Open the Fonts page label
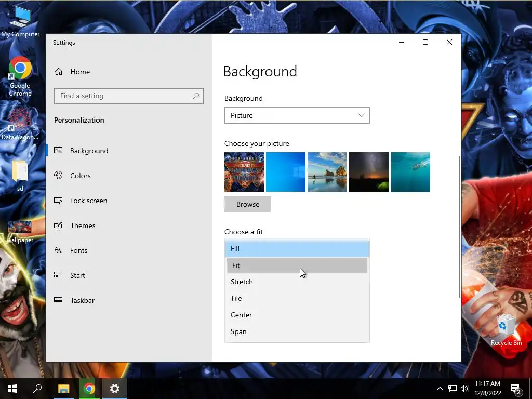This screenshot has width=532, height=399. [x=79, y=250]
